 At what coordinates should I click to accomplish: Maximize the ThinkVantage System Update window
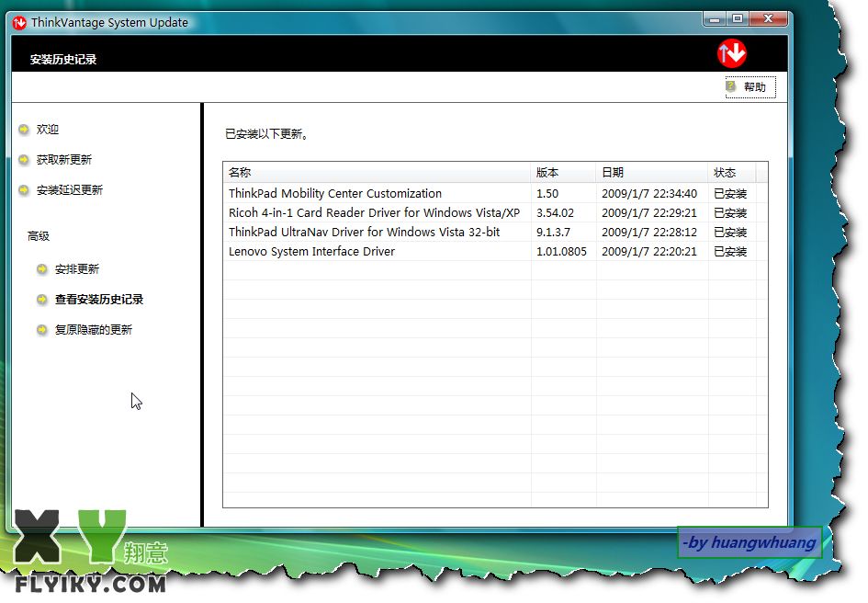(738, 18)
